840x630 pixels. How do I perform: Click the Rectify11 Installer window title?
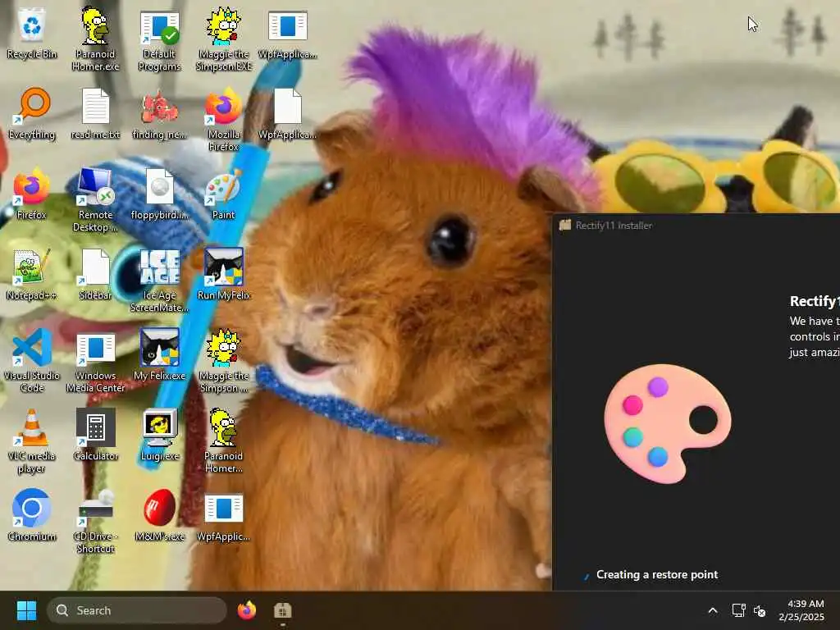614,226
